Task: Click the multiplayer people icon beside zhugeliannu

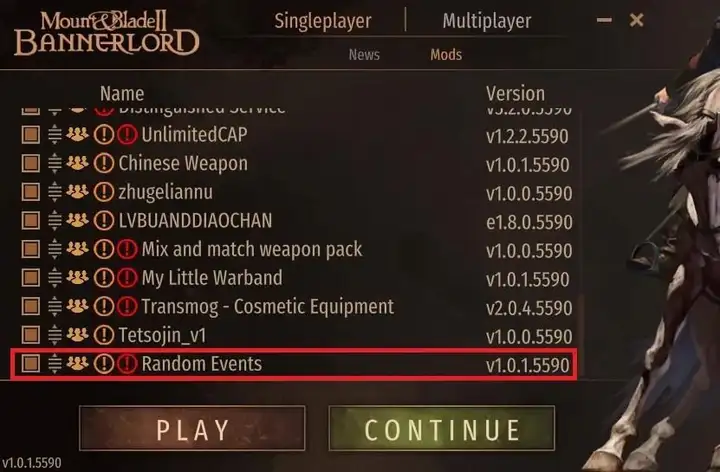Action: [77, 191]
